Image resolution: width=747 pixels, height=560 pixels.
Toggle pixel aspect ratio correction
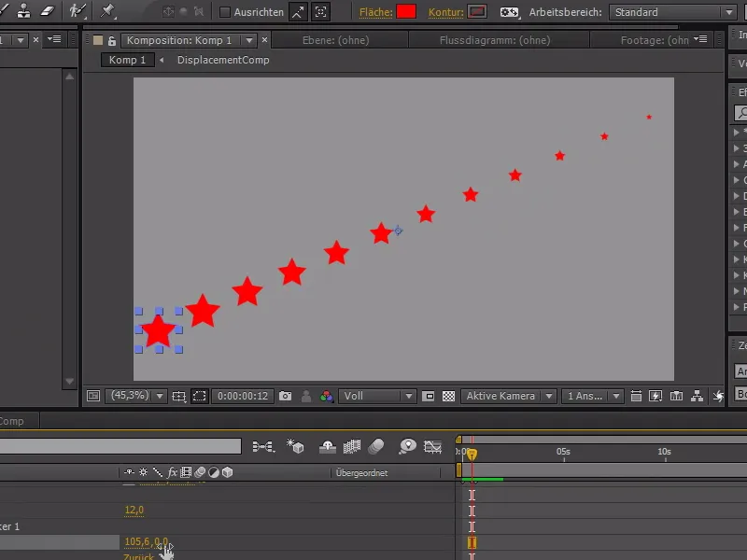click(x=636, y=396)
